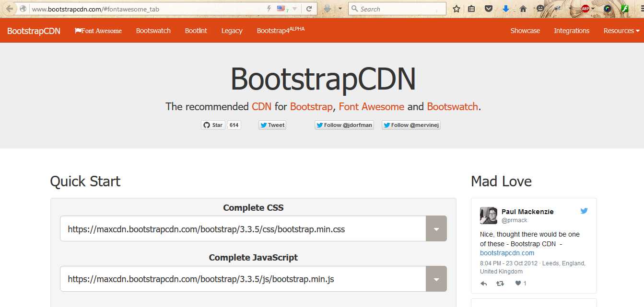644x307 pixels.
Task: Open the Font Awesome link in the tagline
Action: [x=372, y=106]
